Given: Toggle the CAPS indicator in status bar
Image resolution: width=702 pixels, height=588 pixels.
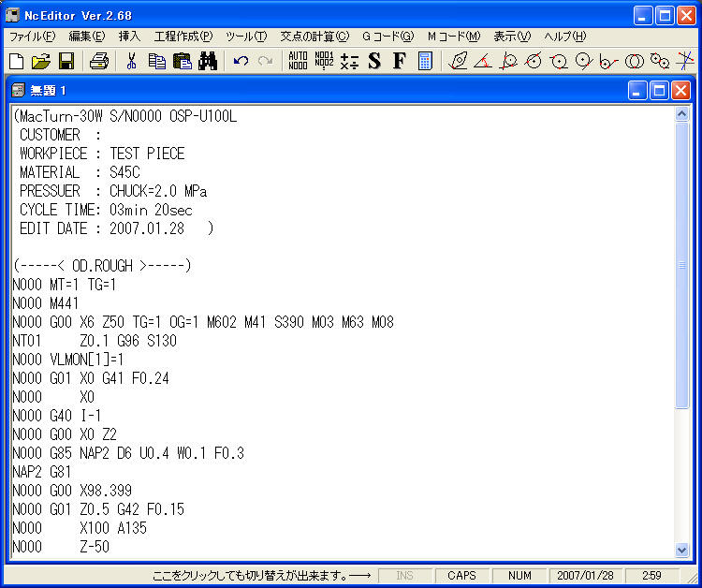Looking at the screenshot, I should [461, 576].
